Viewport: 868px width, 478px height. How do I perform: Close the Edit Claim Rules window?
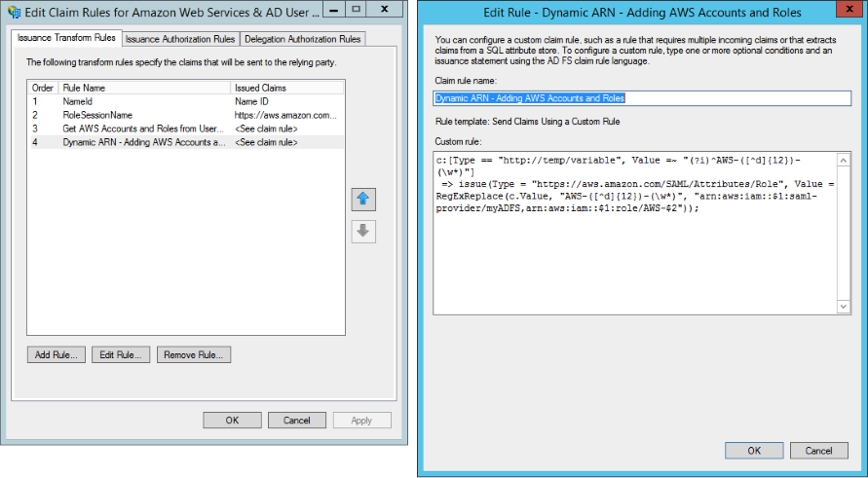(x=386, y=10)
